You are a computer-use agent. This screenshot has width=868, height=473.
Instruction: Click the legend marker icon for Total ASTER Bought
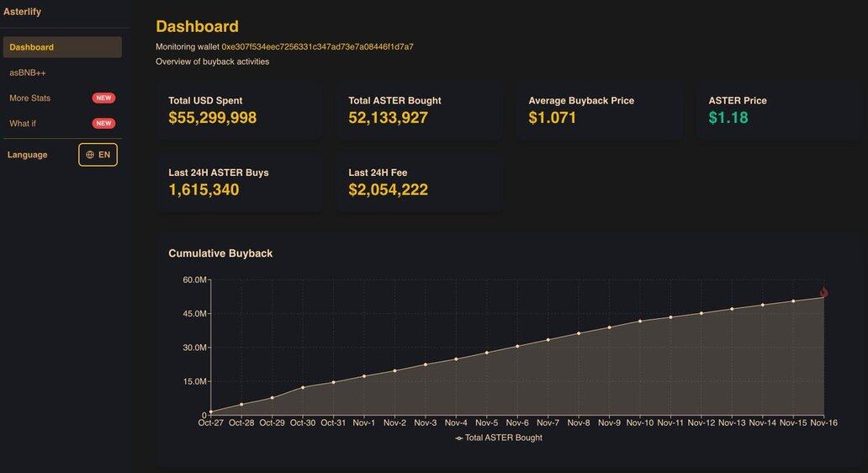click(x=459, y=438)
